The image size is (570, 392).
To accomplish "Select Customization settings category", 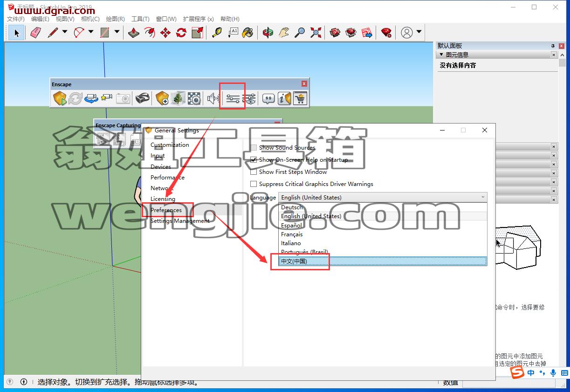I will click(x=170, y=145).
